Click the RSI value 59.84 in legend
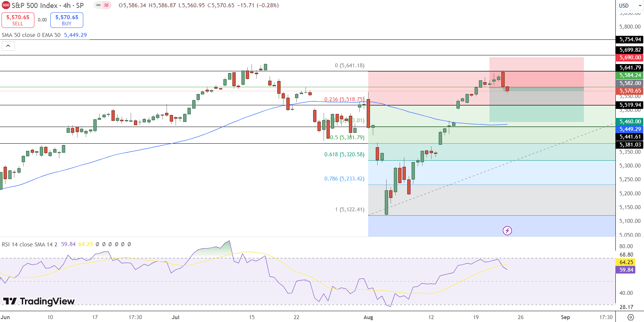 point(68,244)
